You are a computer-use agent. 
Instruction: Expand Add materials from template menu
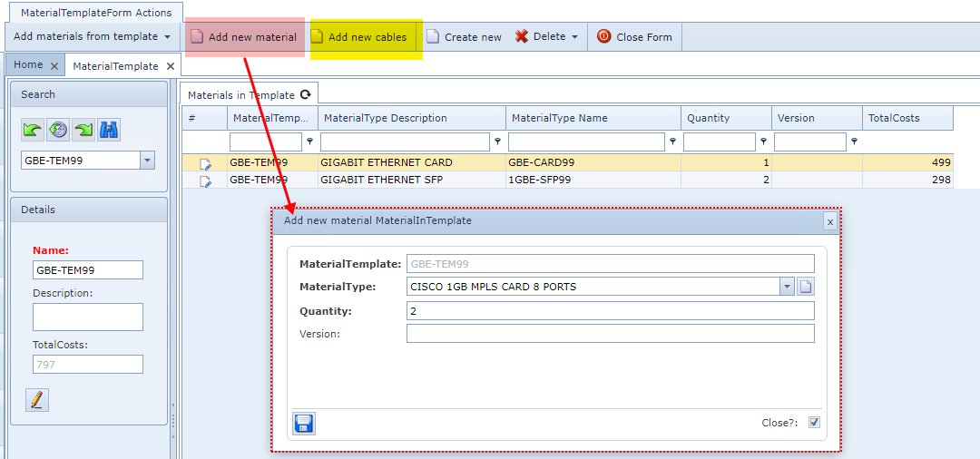[167, 37]
